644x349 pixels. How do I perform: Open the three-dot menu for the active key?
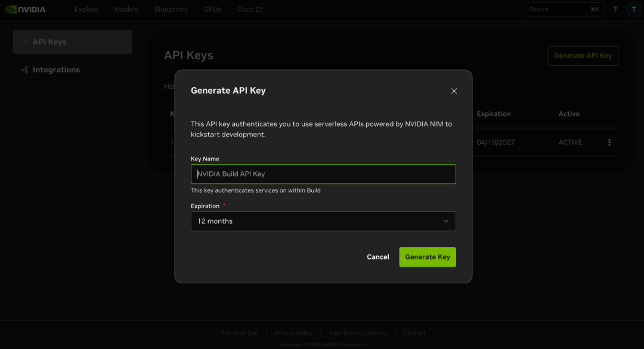tap(609, 142)
